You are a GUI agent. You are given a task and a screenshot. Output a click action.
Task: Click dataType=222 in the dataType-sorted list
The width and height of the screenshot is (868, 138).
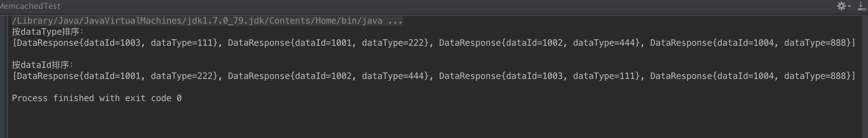[393, 43]
